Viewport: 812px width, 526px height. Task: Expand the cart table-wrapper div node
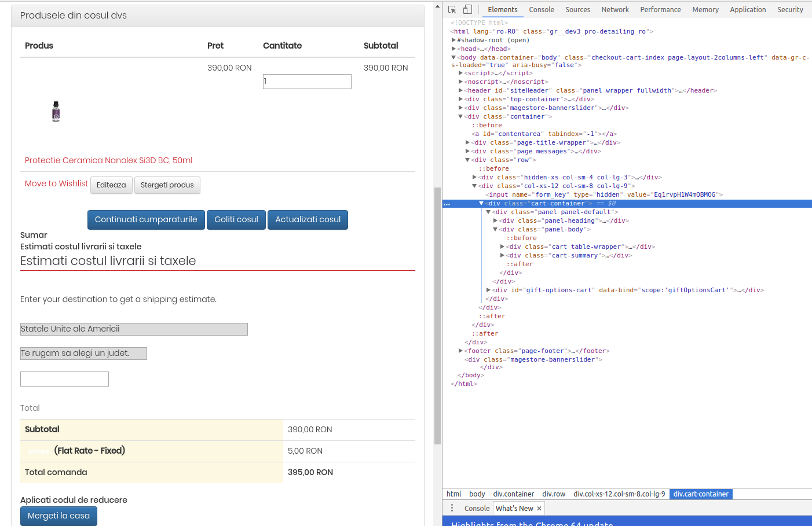click(x=502, y=247)
